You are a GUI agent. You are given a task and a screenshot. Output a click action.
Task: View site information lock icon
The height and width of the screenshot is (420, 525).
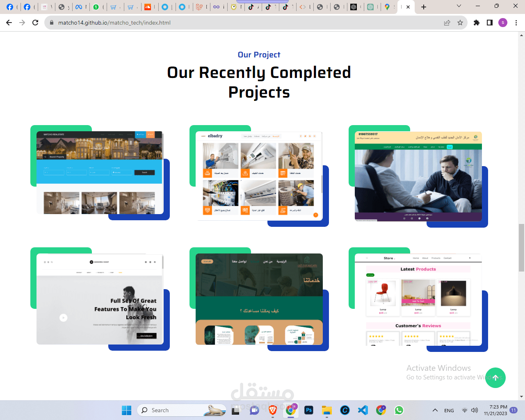(52, 23)
